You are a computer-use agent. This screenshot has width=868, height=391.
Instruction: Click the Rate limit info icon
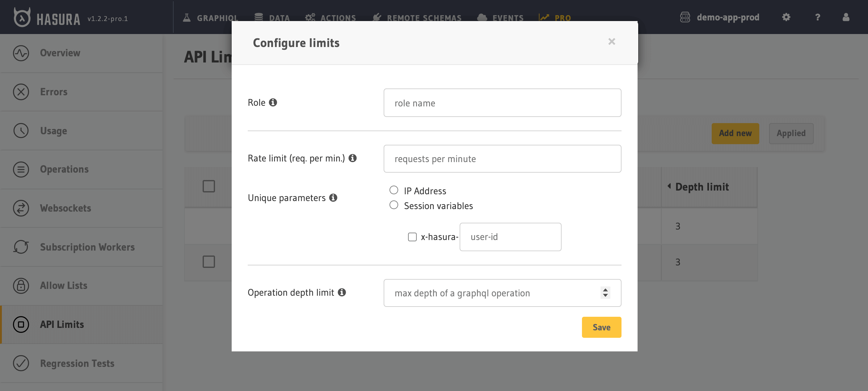[352, 158]
